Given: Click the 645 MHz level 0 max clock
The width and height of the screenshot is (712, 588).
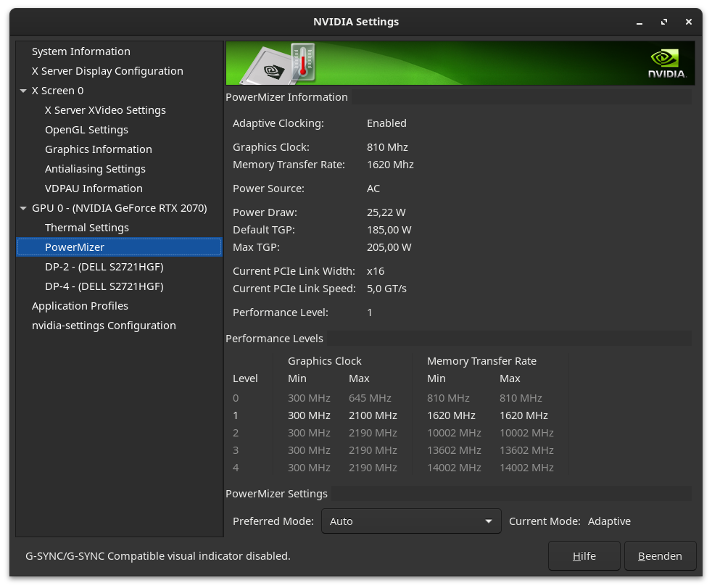Looking at the screenshot, I should pyautogui.click(x=370, y=398).
